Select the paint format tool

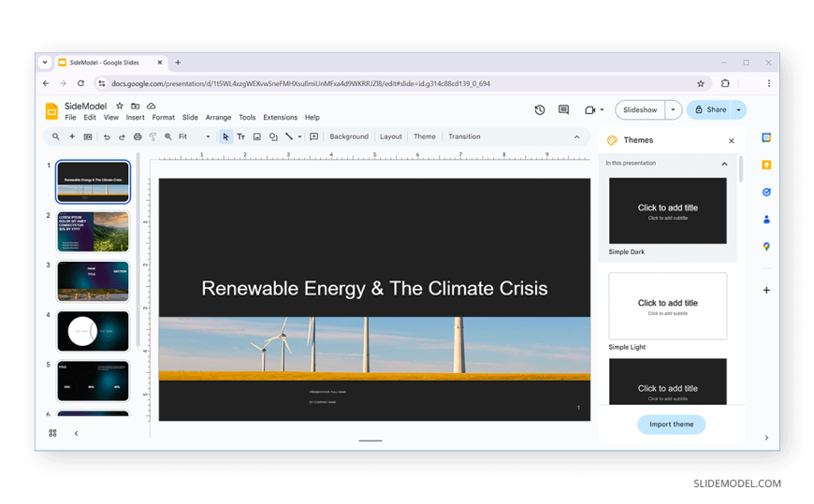coord(153,137)
